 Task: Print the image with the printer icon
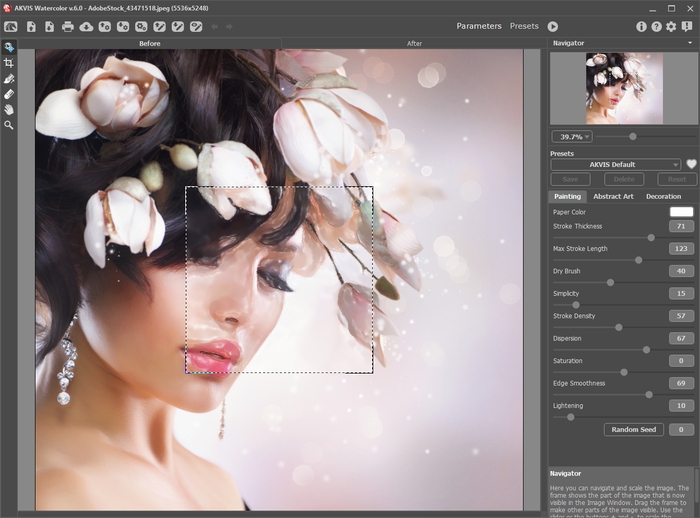[68, 27]
